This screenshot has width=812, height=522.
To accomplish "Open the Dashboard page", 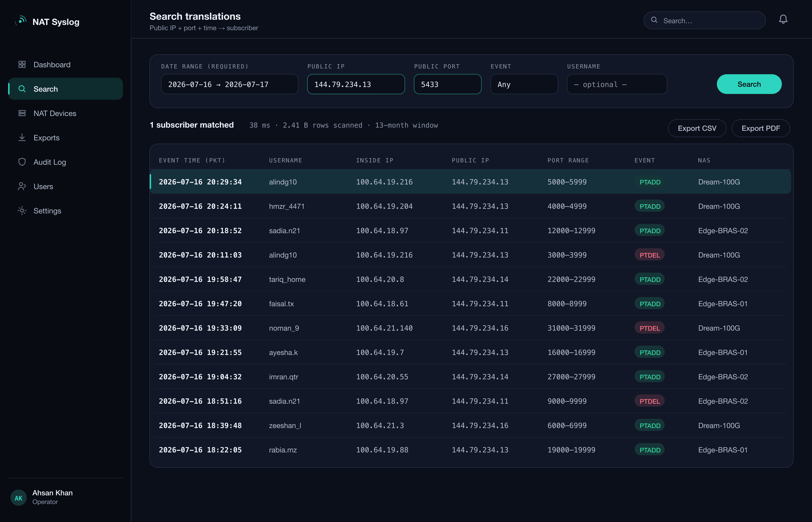I will (x=65, y=64).
